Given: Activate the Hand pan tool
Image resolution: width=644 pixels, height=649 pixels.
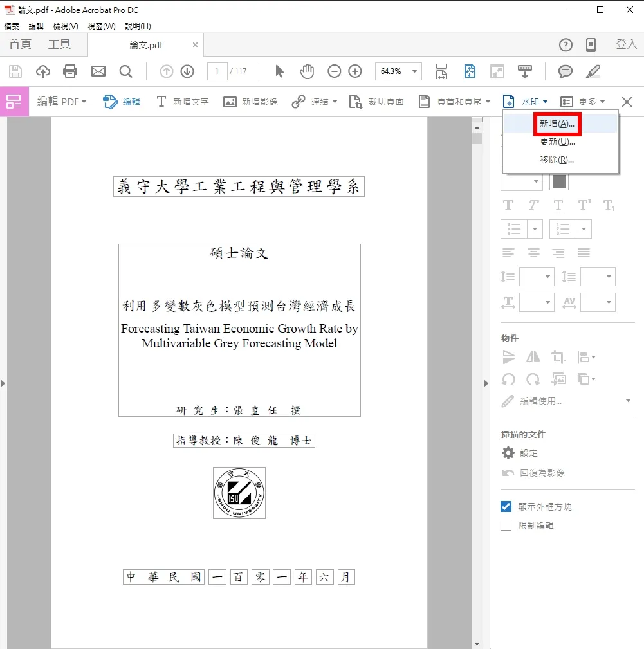Looking at the screenshot, I should tap(307, 71).
